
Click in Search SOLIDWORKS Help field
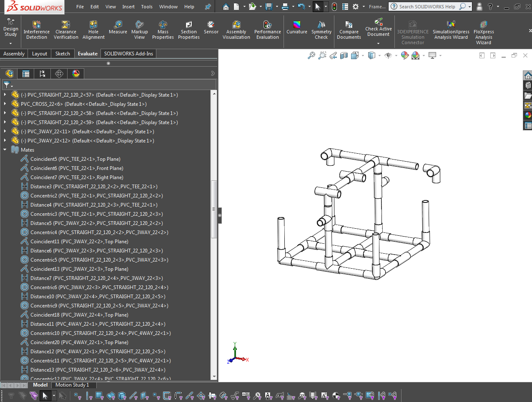[x=427, y=7]
